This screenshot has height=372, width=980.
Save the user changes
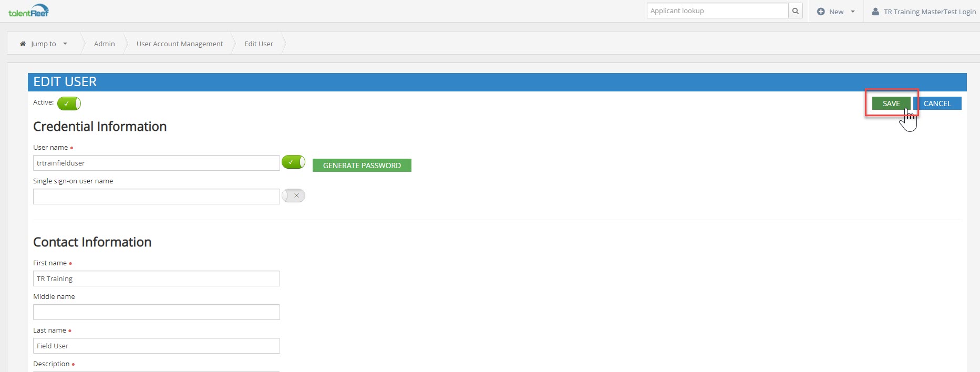[891, 104]
